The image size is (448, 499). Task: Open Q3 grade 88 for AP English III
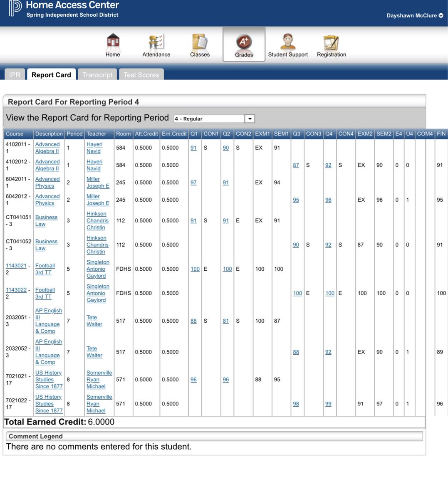coord(296,352)
